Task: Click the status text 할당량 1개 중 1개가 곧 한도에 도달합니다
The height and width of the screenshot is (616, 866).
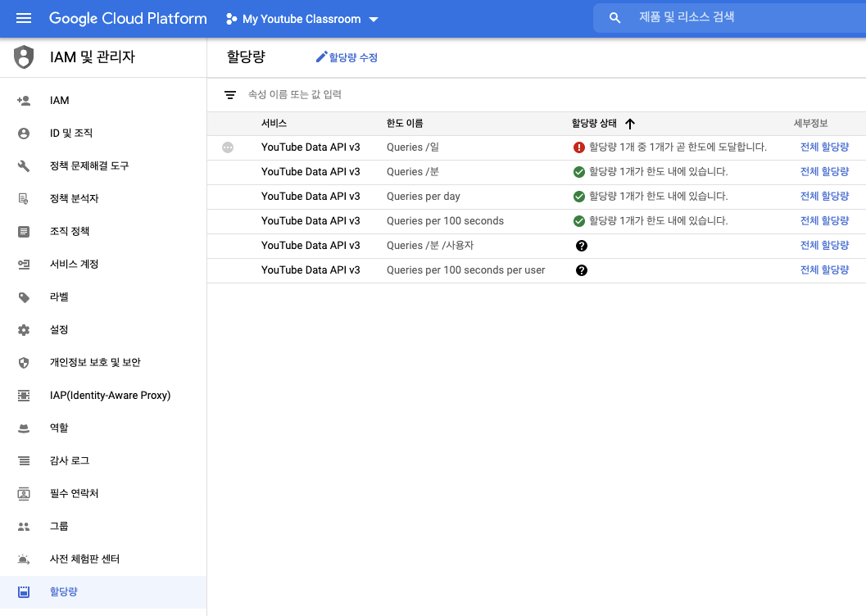Action: click(678, 147)
